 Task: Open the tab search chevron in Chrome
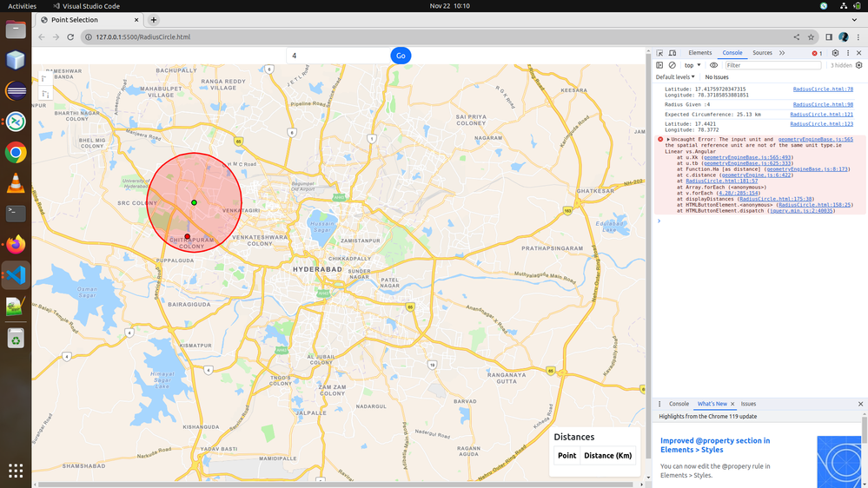pyautogui.click(x=854, y=20)
